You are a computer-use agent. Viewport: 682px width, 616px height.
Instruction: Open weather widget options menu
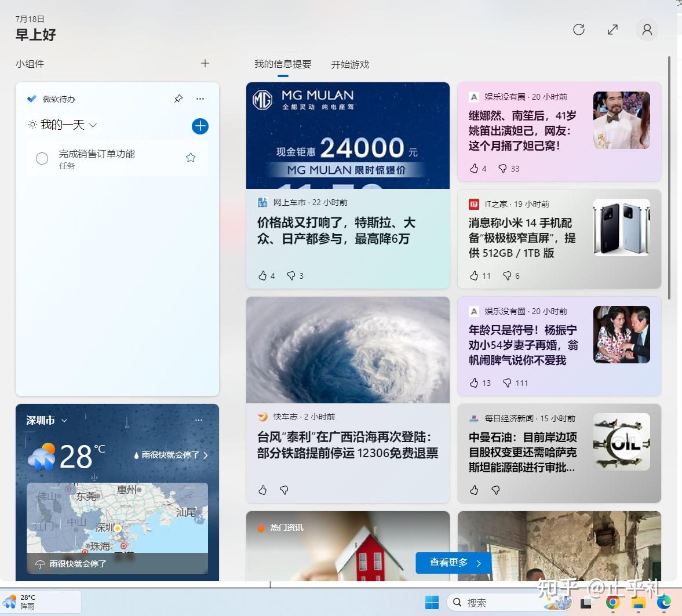[x=199, y=420]
